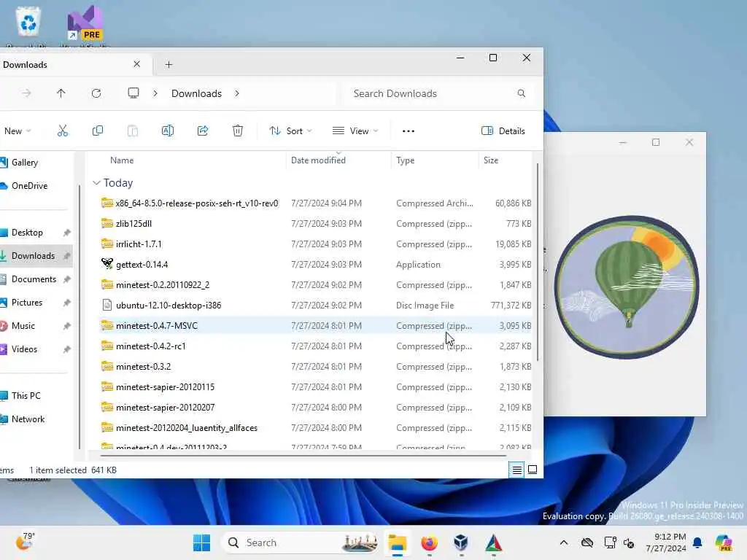The height and width of the screenshot is (560, 747).
Task: Open the notification bell
Action: point(697,542)
